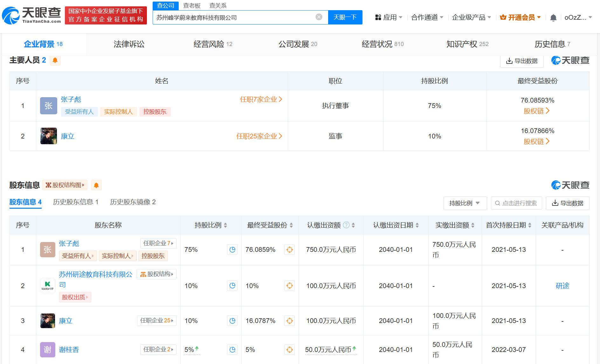Open 任职25家企业 link

tap(259, 136)
